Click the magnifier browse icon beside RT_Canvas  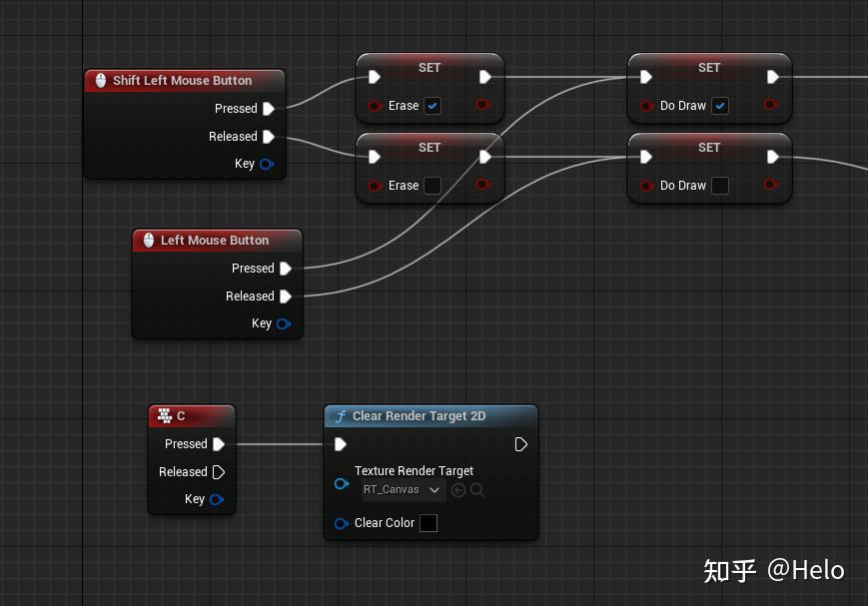pyautogui.click(x=476, y=490)
